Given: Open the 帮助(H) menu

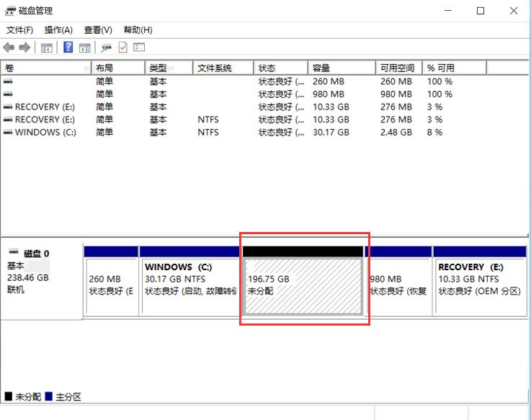Looking at the screenshot, I should (138, 30).
